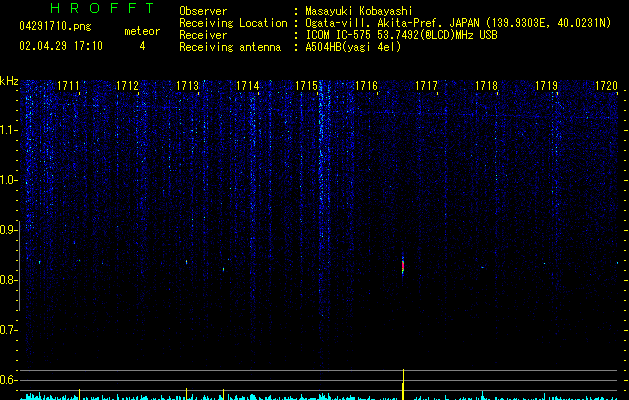This screenshot has height=400, width=629.
Task: Click the Receiver label
Action: 203,35
